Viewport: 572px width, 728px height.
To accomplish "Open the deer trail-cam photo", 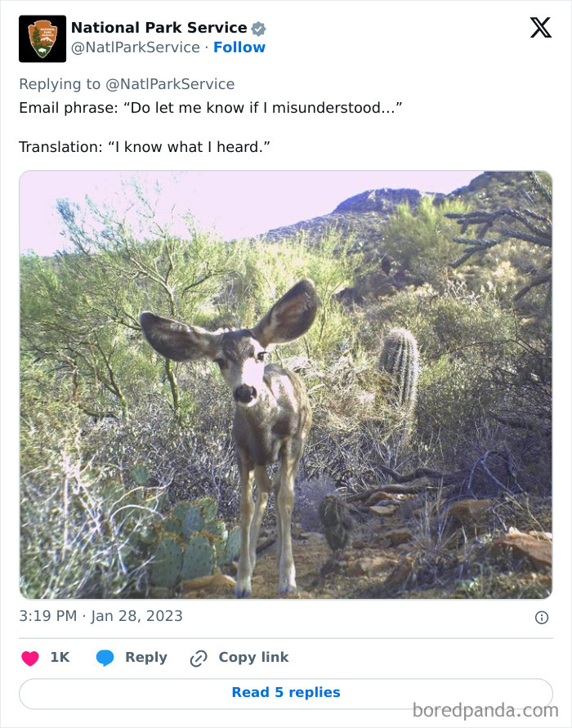I will (286, 384).
